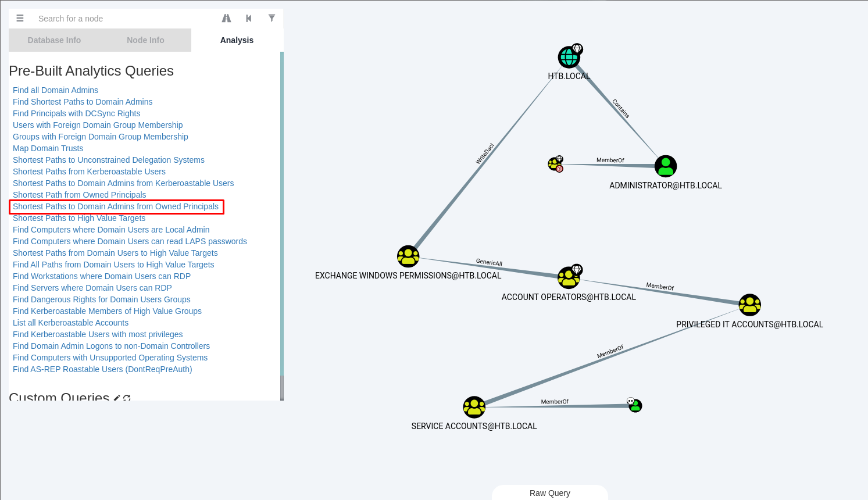This screenshot has width=868, height=500.
Task: Click the refresh custom queries icon
Action: click(127, 398)
